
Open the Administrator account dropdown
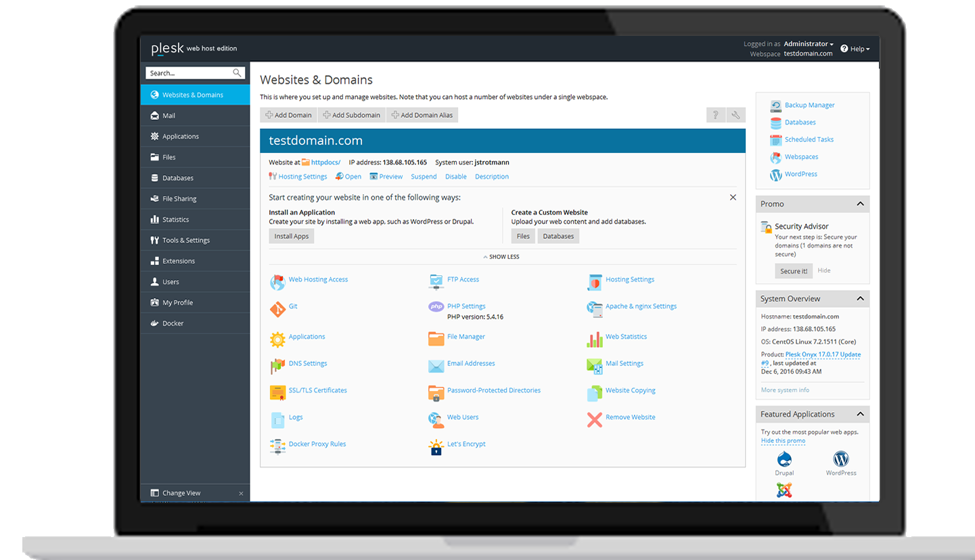(x=809, y=44)
